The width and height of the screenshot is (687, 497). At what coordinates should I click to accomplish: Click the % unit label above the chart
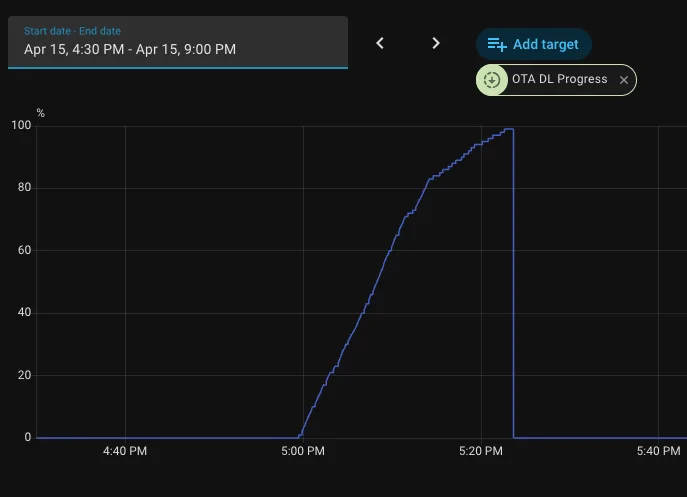click(x=41, y=113)
